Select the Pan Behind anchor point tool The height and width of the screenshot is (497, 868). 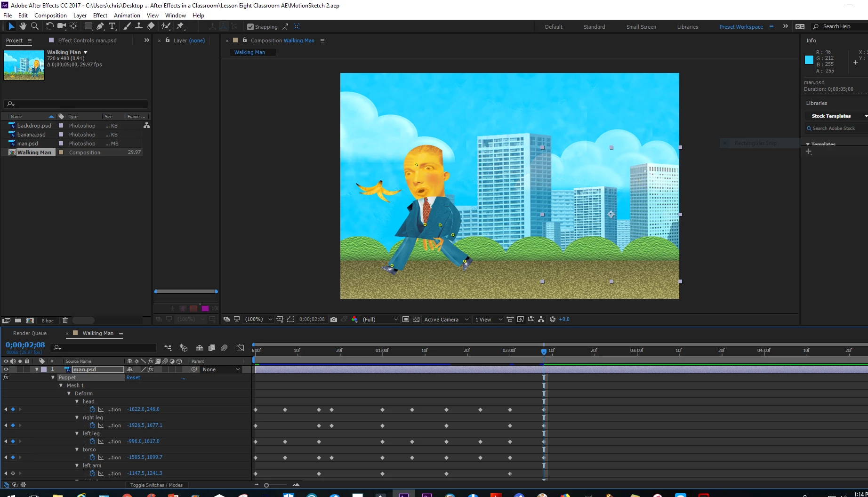[x=74, y=26]
